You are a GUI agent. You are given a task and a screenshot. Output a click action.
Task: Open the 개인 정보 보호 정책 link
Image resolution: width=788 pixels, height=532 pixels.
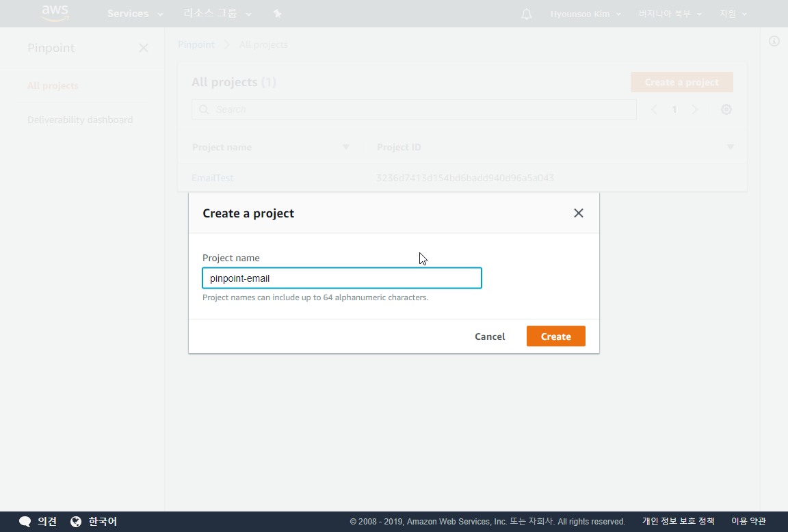678,522
